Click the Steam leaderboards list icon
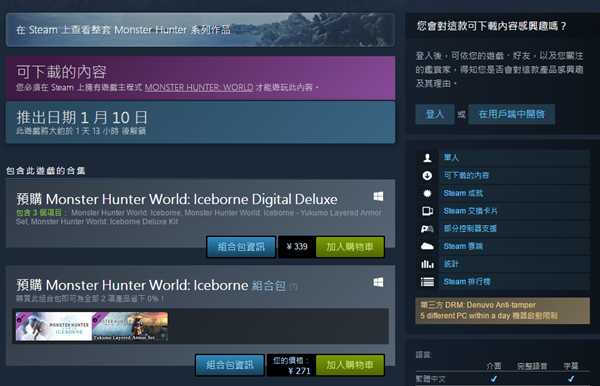 tap(427, 282)
